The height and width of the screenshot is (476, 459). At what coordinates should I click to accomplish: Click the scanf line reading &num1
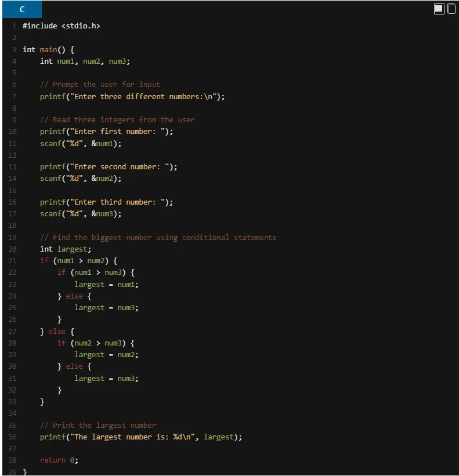(x=81, y=144)
